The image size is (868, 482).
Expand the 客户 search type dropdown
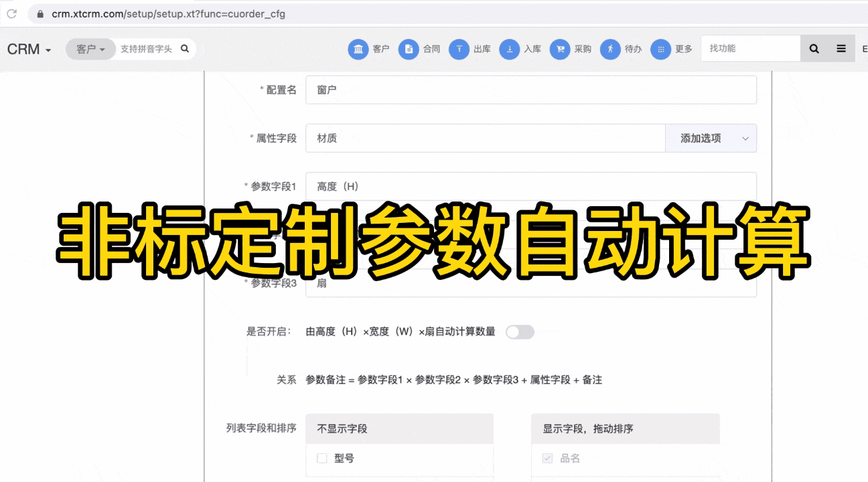[90, 50]
